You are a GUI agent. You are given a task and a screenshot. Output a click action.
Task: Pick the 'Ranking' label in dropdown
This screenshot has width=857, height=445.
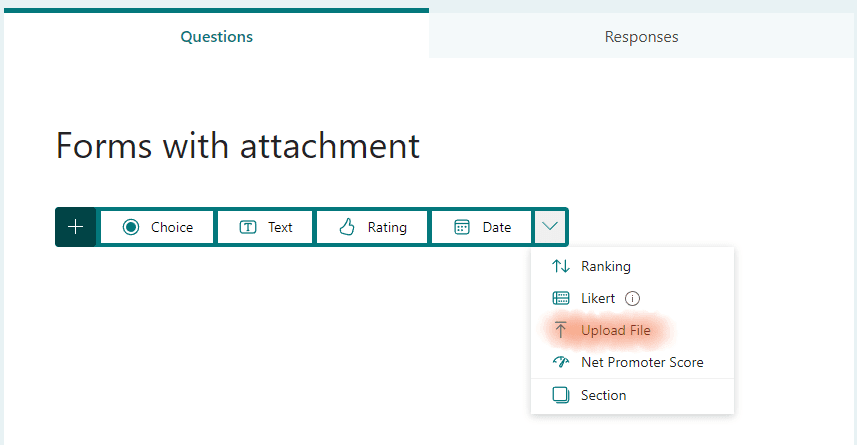tap(605, 266)
